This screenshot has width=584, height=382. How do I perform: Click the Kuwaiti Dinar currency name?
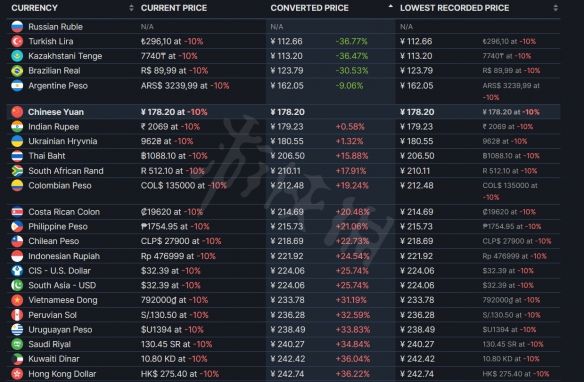(x=54, y=359)
